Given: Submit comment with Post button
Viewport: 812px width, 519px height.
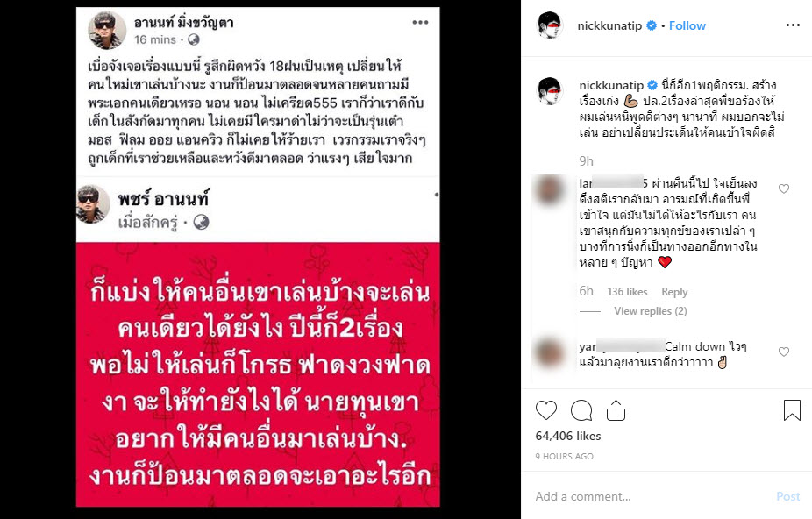Looking at the screenshot, I should click(x=787, y=496).
